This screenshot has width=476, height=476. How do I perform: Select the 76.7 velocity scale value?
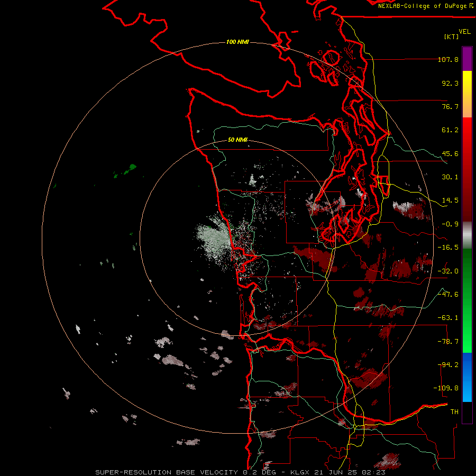coord(450,106)
